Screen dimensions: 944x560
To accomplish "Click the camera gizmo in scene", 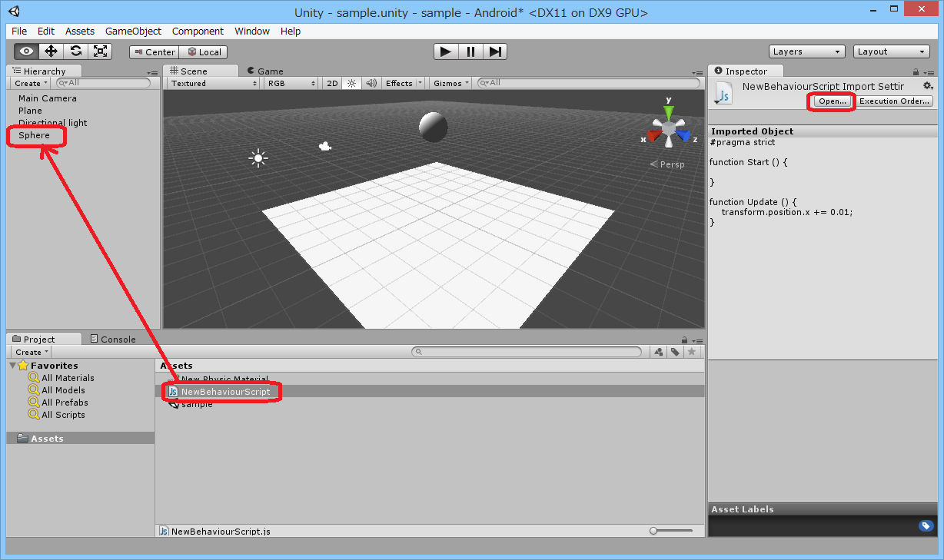I will click(x=325, y=146).
